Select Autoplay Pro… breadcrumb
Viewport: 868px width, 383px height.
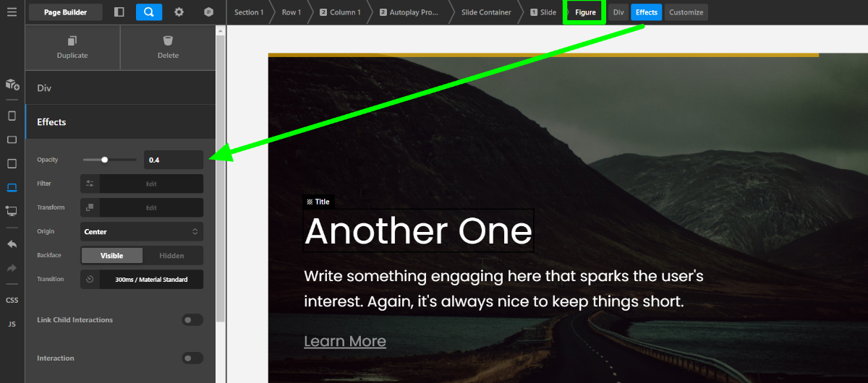409,12
